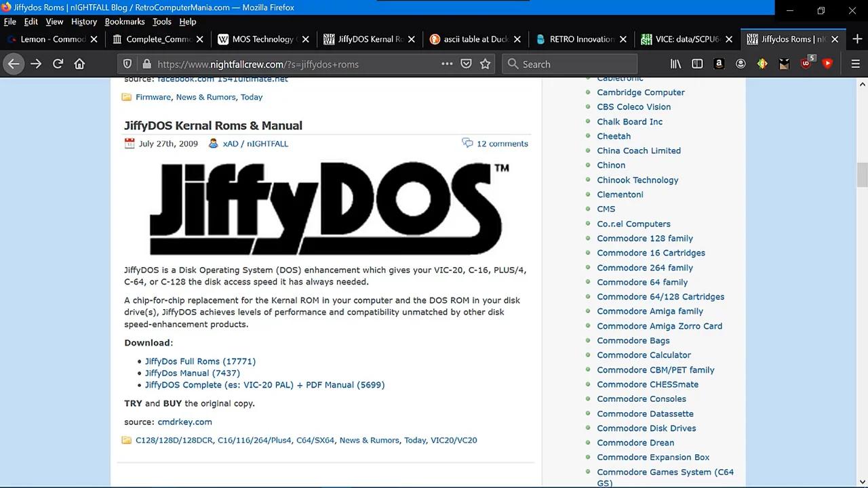Open the uBlock Origin extension
868x488 pixels.
[x=806, y=64]
